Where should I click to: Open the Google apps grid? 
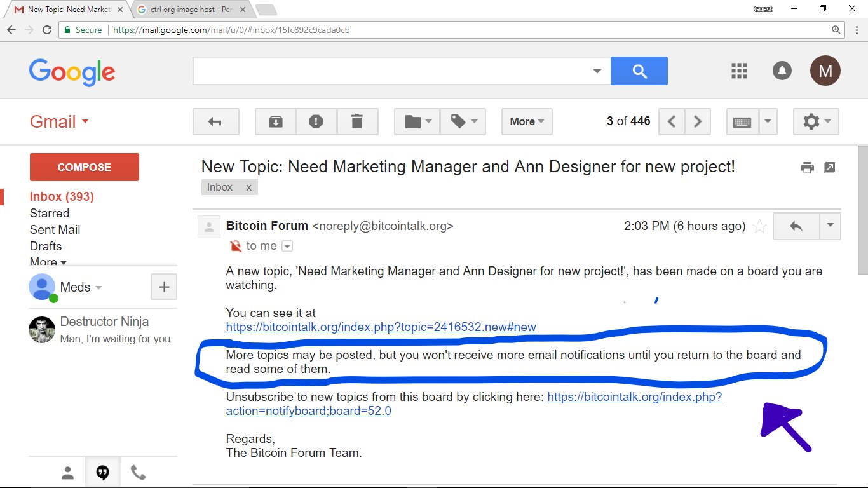(739, 71)
